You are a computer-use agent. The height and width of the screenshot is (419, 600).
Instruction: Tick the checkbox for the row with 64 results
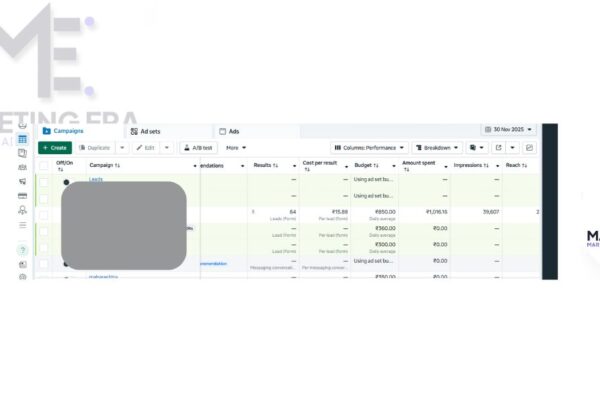pyautogui.click(x=44, y=215)
